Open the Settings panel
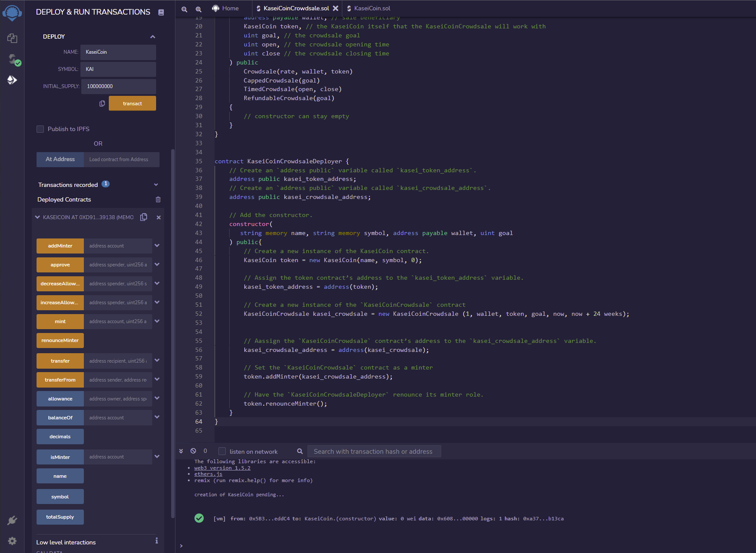Image resolution: width=756 pixels, height=553 pixels. [12, 541]
